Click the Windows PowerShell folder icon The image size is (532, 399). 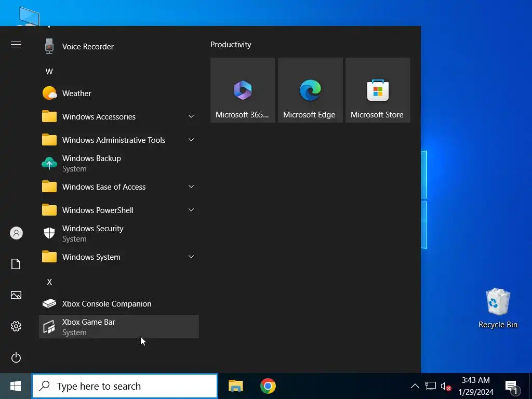(49, 210)
